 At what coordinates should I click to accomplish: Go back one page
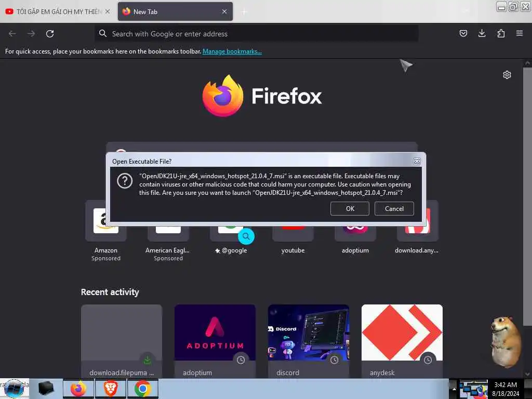[x=12, y=34]
